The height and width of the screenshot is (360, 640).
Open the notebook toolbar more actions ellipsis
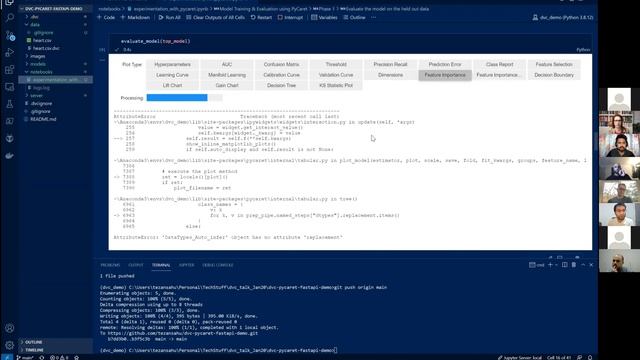(373, 18)
